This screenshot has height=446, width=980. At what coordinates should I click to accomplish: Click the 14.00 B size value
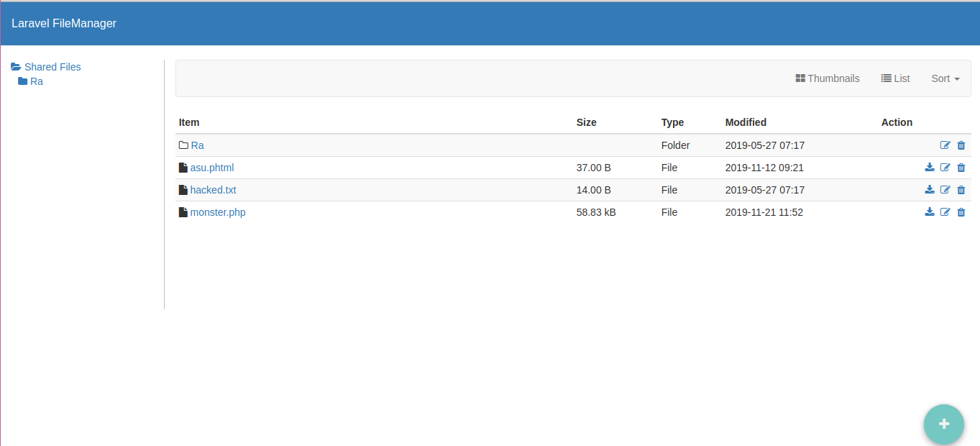(594, 190)
